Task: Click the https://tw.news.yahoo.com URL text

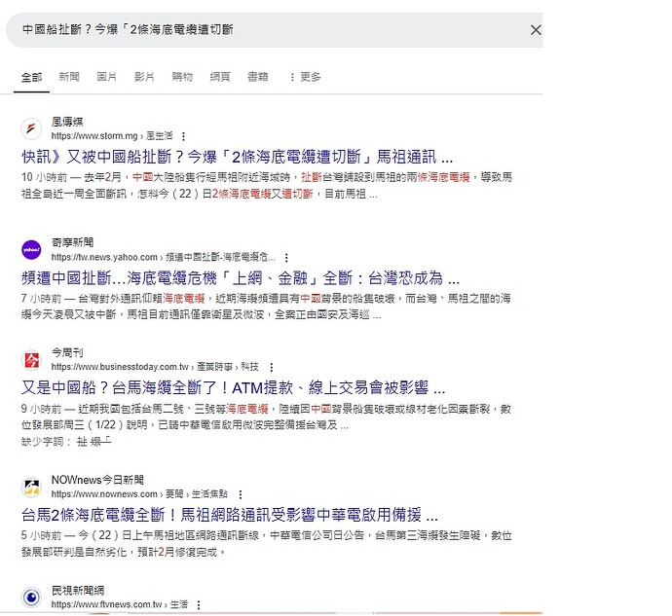Action: pyautogui.click(x=104, y=257)
